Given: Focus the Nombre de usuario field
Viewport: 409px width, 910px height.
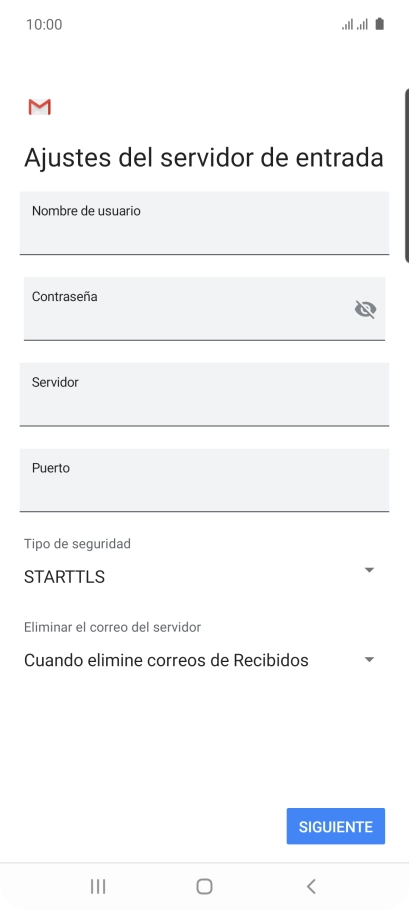Looking at the screenshot, I should [204, 223].
